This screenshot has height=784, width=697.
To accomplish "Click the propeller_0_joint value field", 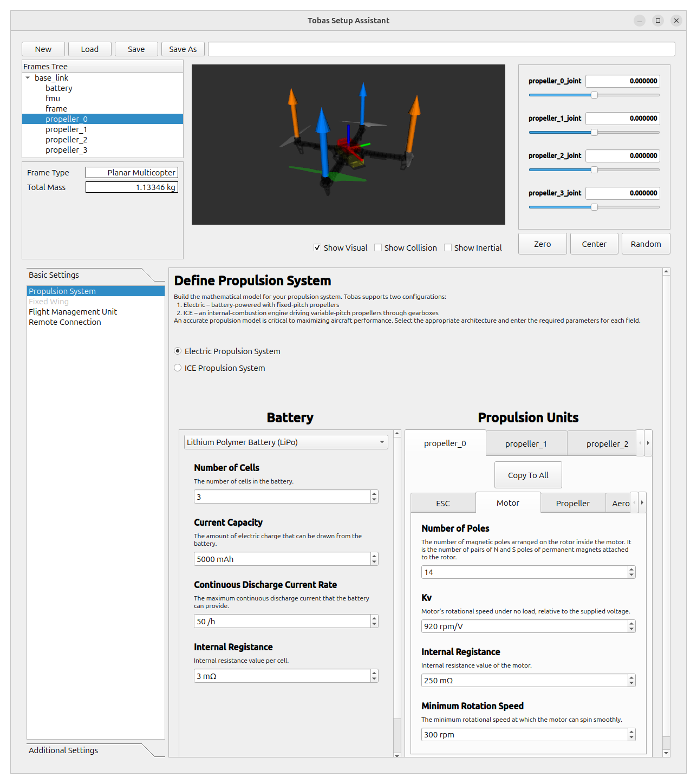I will pyautogui.click(x=623, y=81).
